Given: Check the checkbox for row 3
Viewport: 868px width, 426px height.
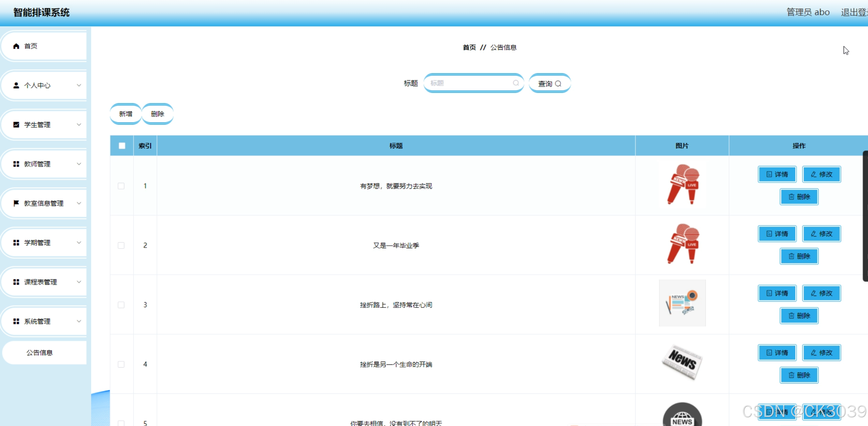Looking at the screenshot, I should [121, 305].
